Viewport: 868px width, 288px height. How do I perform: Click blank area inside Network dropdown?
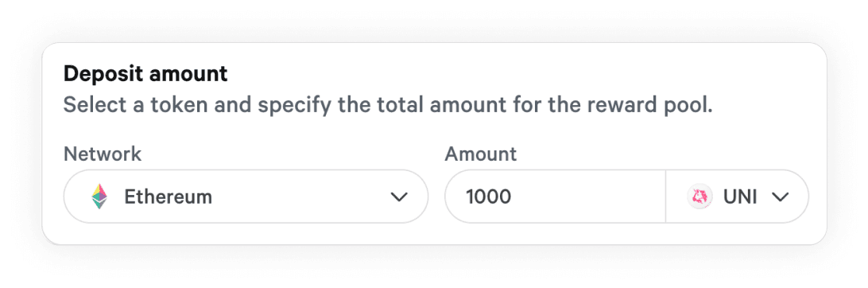pos(299,197)
